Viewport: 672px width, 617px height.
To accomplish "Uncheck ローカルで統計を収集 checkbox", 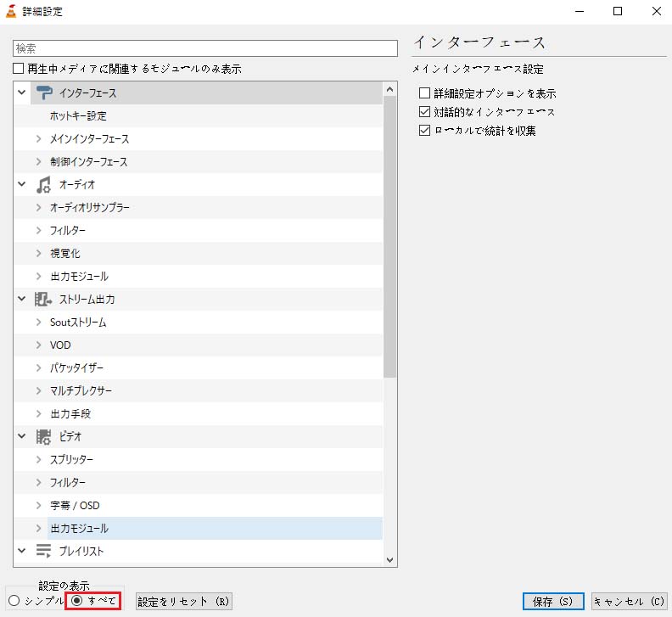I will tap(424, 130).
